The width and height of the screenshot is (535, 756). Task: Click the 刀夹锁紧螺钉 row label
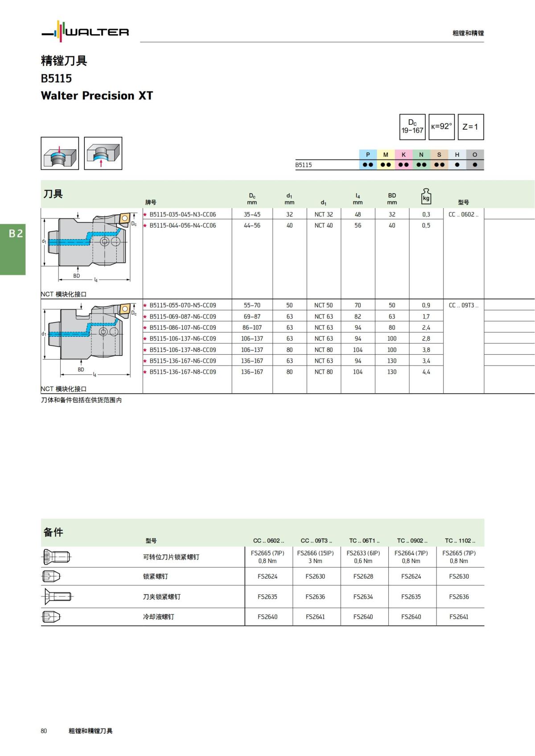162,597
